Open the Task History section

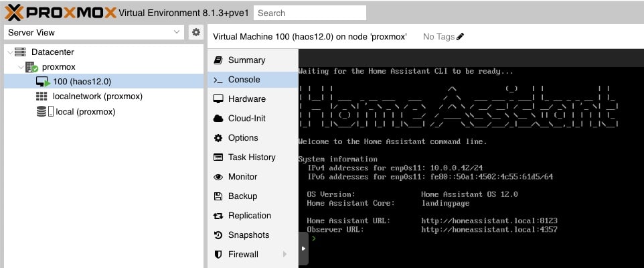[x=252, y=157]
